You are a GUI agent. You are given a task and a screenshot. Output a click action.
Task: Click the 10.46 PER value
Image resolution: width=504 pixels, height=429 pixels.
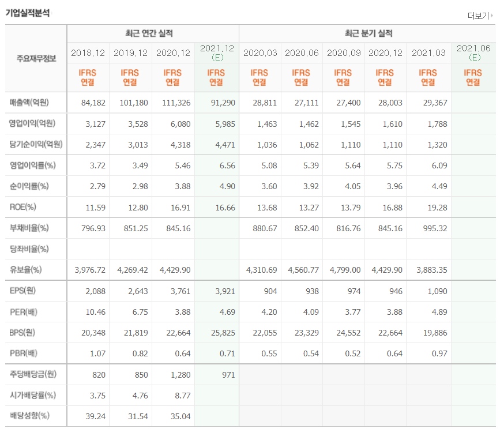(96, 312)
